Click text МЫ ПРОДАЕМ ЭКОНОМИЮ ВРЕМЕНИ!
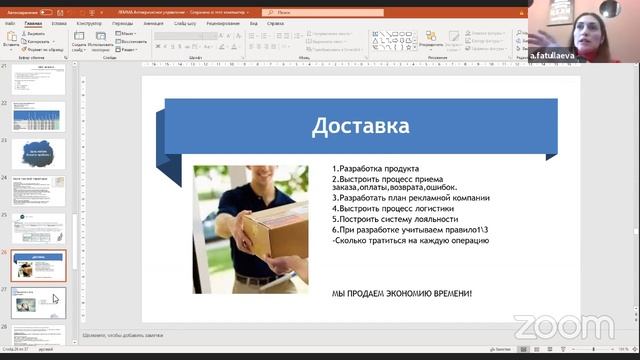The image size is (640, 360). (402, 293)
